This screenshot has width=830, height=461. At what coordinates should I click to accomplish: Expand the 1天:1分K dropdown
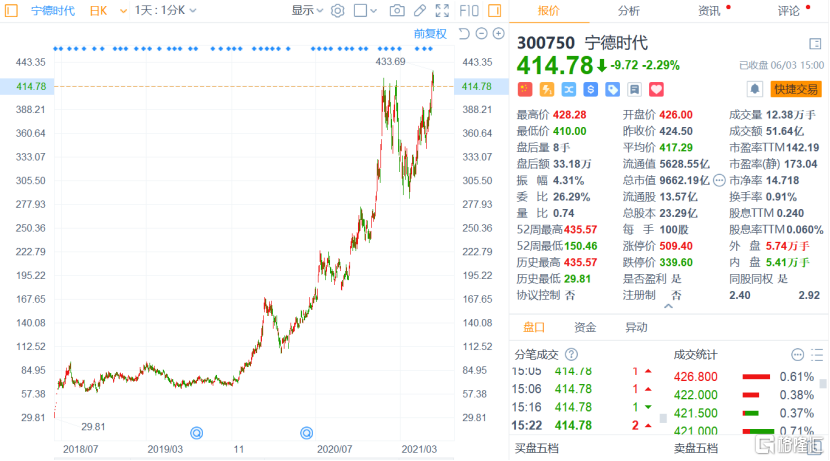pyautogui.click(x=165, y=10)
